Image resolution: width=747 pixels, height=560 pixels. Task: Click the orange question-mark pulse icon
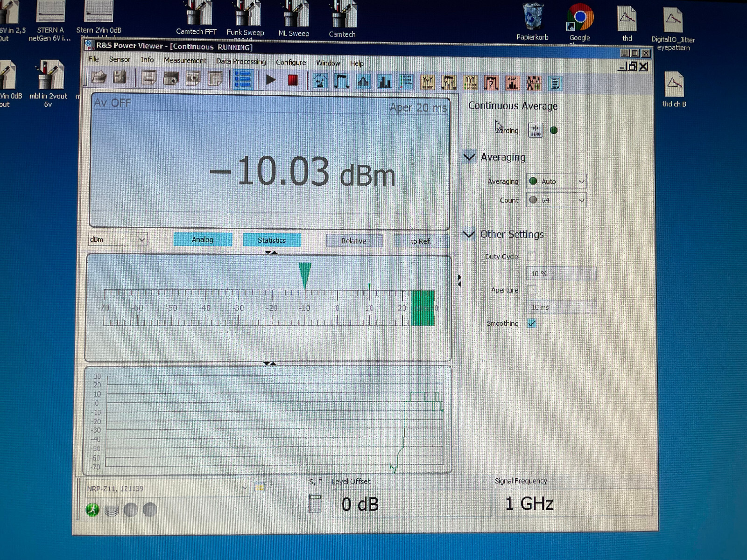(x=491, y=84)
